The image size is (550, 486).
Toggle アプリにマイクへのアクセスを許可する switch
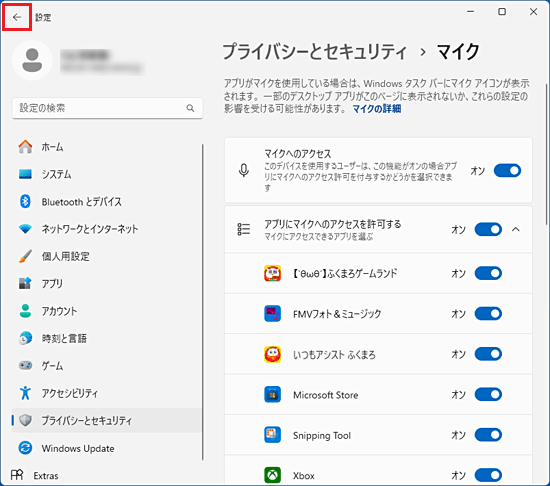coord(488,230)
